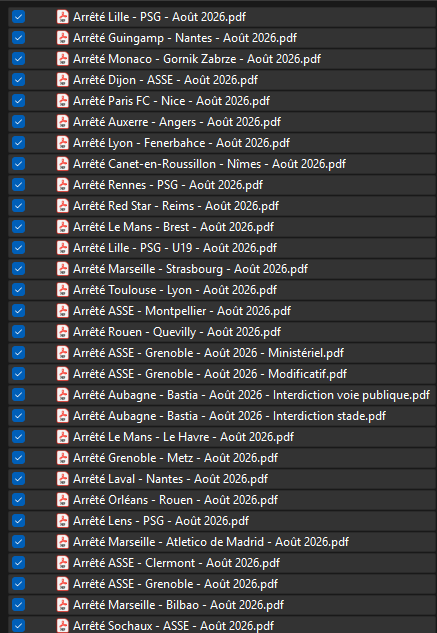Uncheck the Red Star - Reims checkbox
437x633 pixels.
(18, 205)
